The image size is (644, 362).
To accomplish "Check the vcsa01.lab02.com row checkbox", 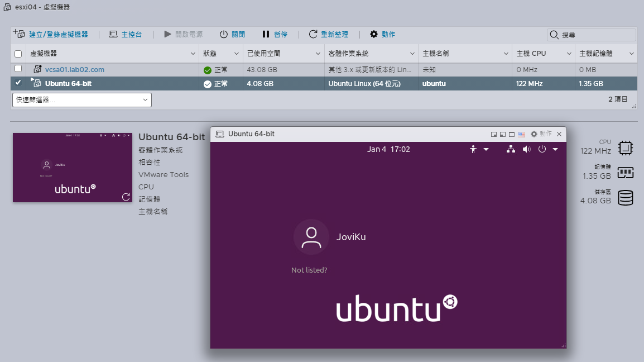I will pos(18,69).
